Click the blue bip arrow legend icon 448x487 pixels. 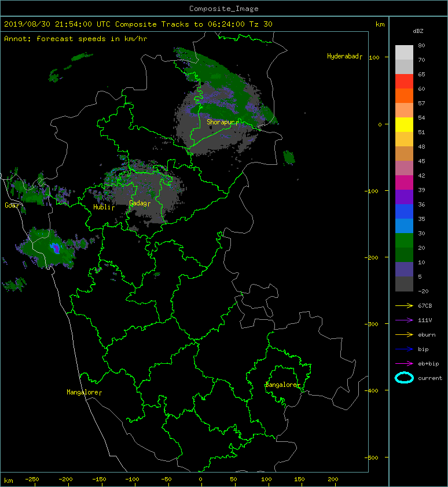coord(404,349)
